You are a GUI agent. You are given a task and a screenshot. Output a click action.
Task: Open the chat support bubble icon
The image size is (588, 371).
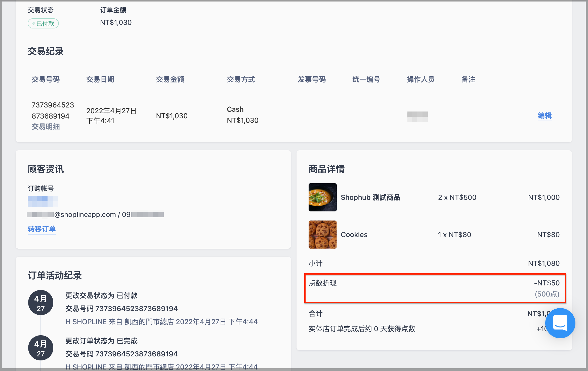coord(560,323)
